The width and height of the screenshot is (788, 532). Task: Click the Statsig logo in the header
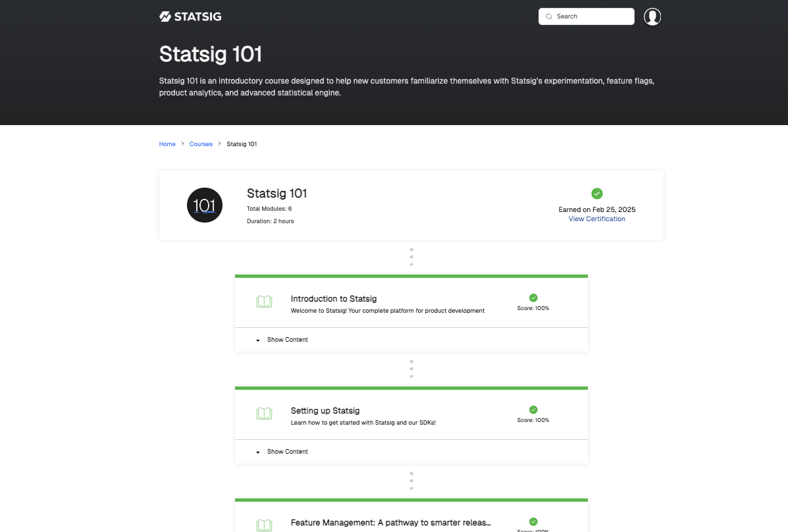[x=190, y=16]
